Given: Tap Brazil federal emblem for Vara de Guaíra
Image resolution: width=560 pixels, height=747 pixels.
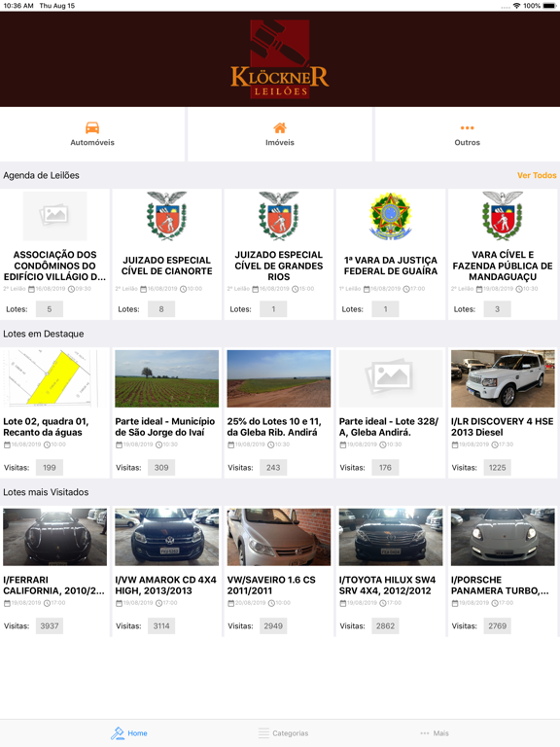Looking at the screenshot, I should pos(391,216).
